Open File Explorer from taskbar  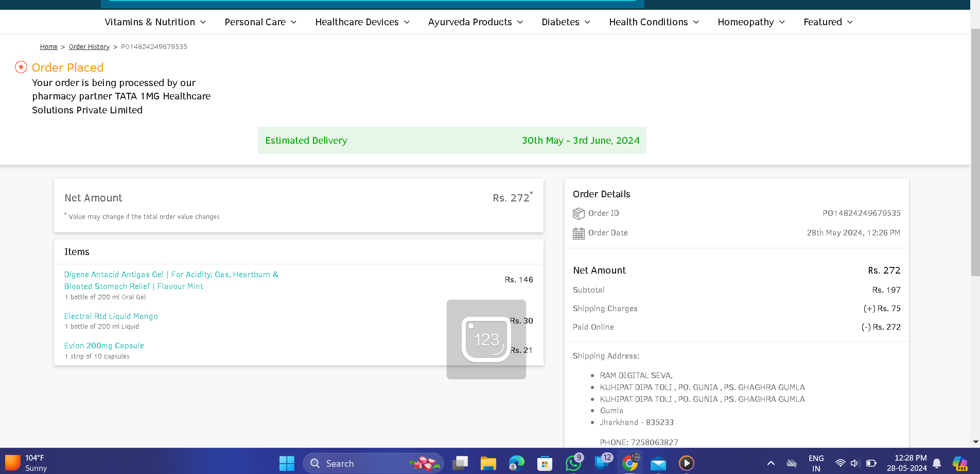(488, 463)
